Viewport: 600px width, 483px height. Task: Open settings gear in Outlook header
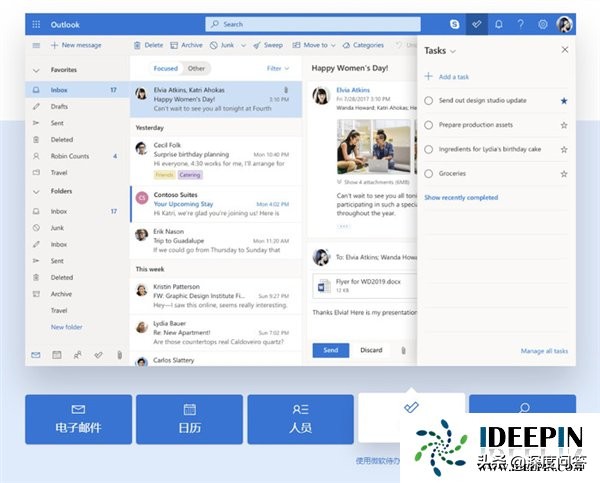coord(543,24)
